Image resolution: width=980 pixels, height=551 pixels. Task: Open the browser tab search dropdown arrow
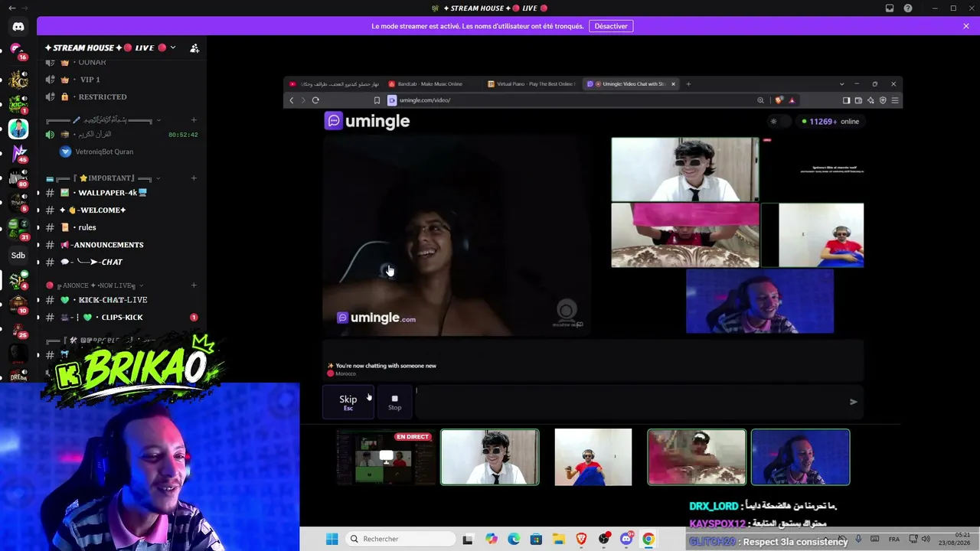point(841,84)
